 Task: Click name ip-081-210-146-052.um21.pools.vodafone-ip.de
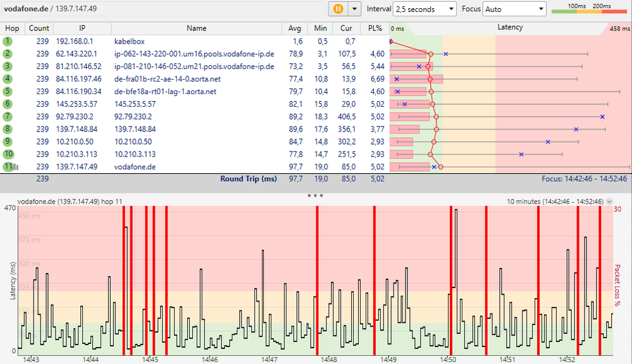click(x=194, y=66)
